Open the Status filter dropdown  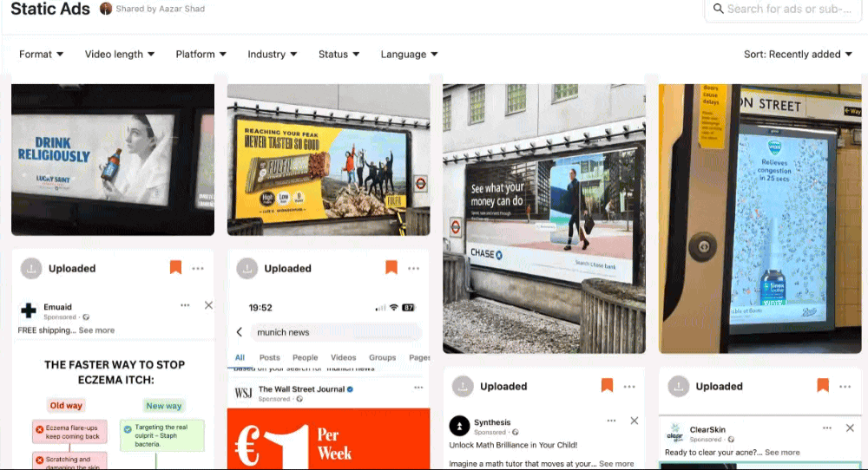point(339,54)
